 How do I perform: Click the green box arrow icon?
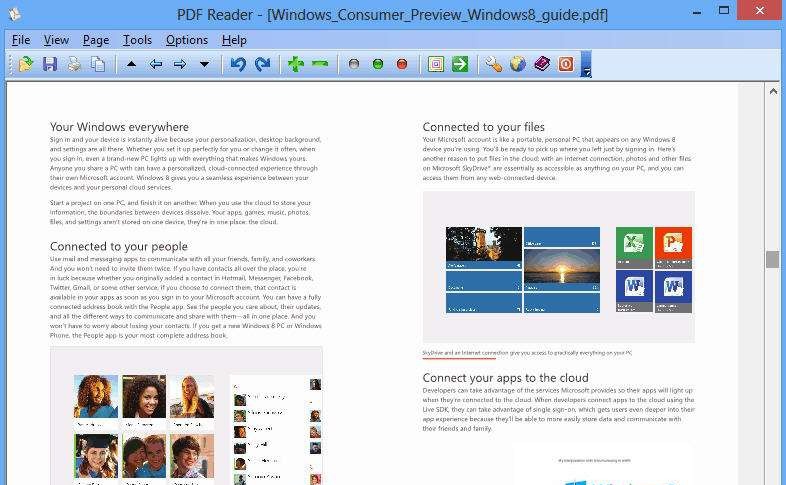460,64
